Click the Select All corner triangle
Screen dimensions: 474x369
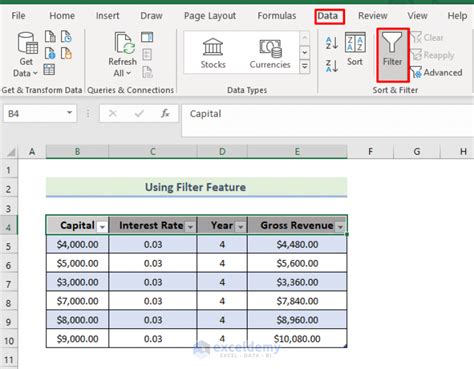point(11,152)
